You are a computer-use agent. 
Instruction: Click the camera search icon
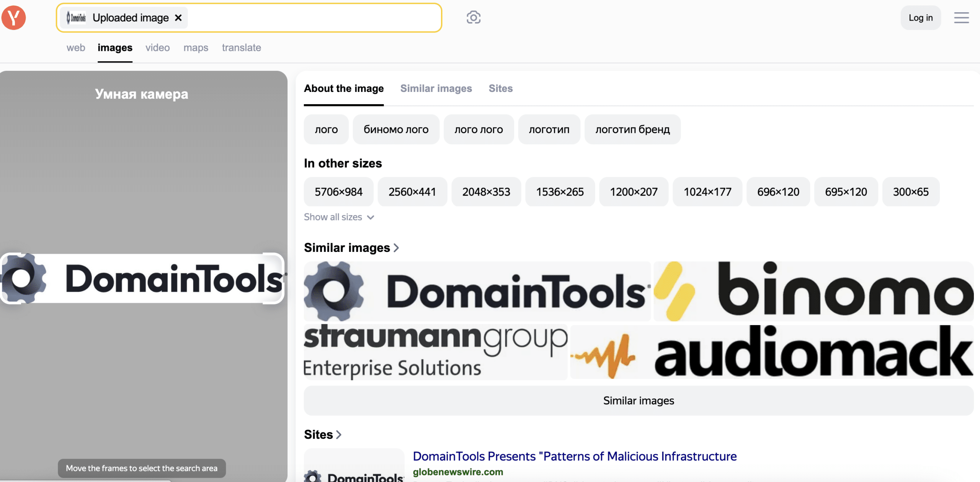(473, 17)
